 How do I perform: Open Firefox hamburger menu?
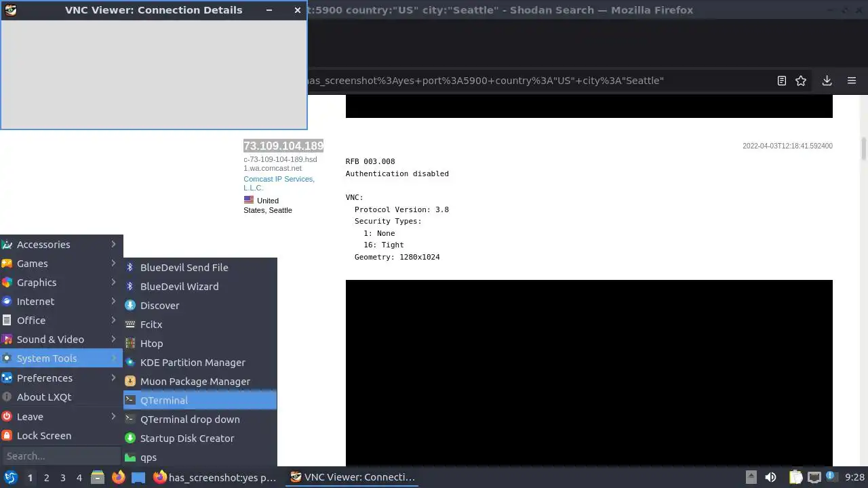coord(852,81)
